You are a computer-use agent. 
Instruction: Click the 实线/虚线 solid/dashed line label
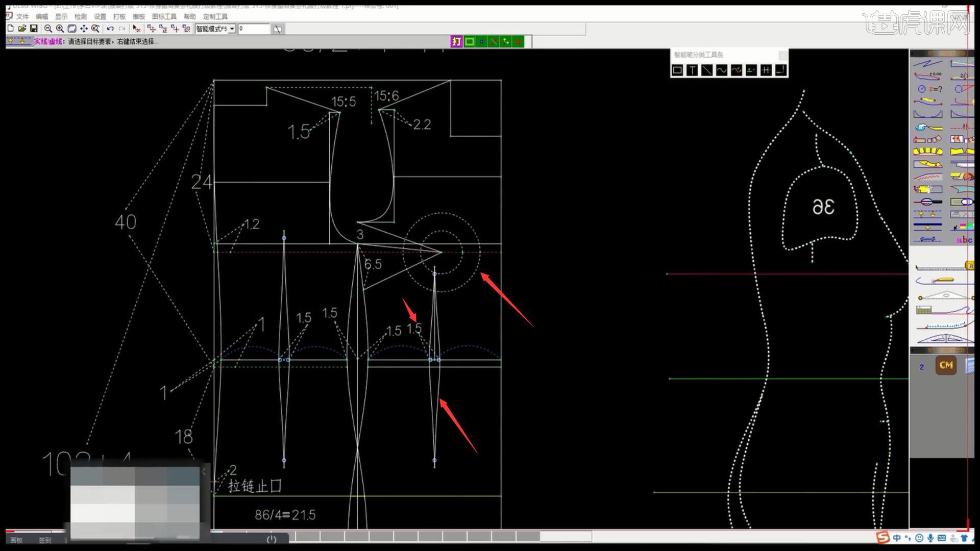point(48,42)
